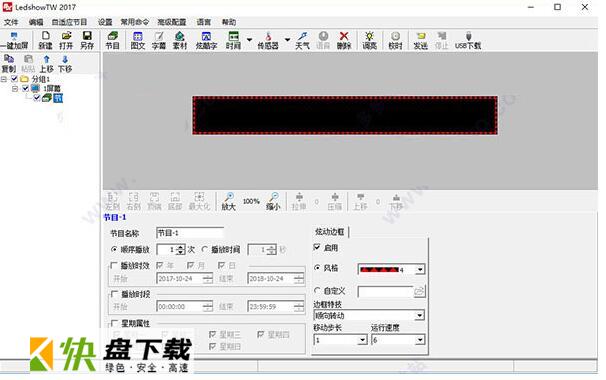Insert 字幕 subtitle area
The width and height of the screenshot is (606, 380).
pyautogui.click(x=158, y=41)
